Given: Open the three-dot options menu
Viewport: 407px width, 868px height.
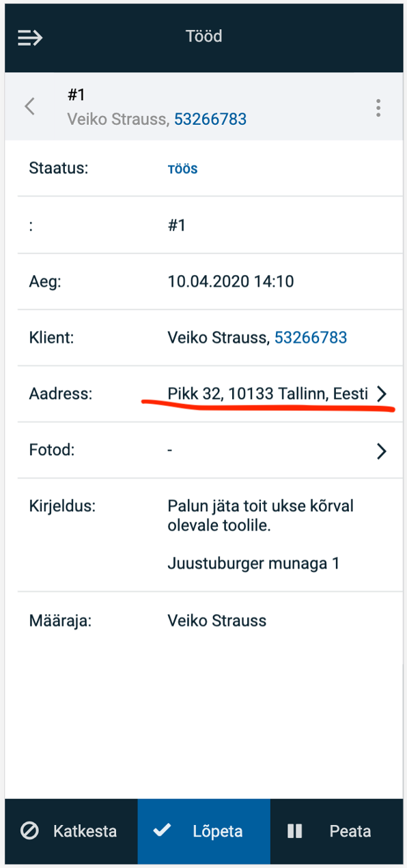Looking at the screenshot, I should point(378,107).
